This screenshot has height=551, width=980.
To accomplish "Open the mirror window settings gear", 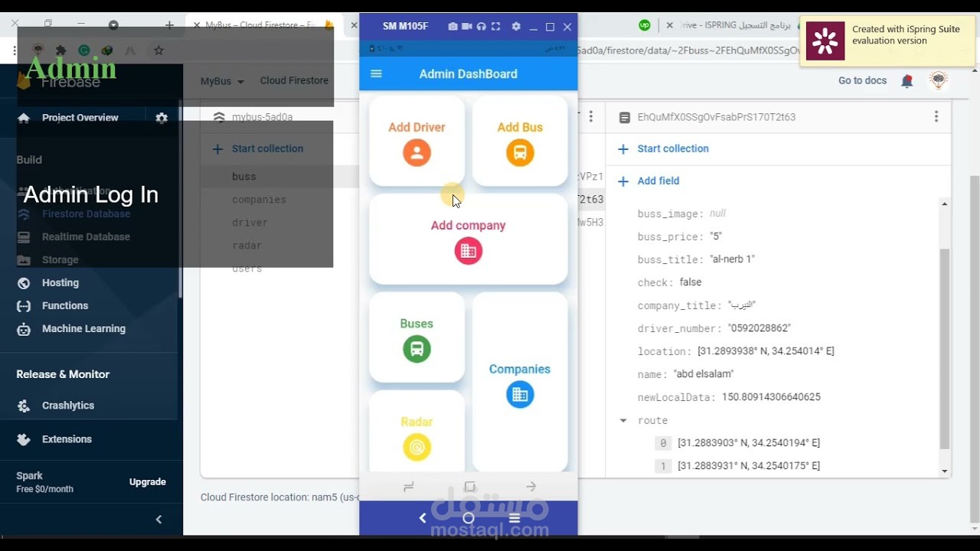I will (x=516, y=26).
